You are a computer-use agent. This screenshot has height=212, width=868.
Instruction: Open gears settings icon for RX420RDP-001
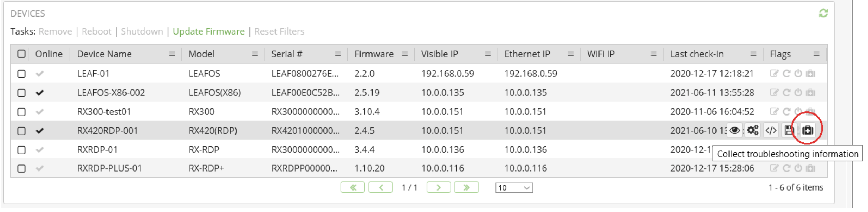click(x=753, y=131)
